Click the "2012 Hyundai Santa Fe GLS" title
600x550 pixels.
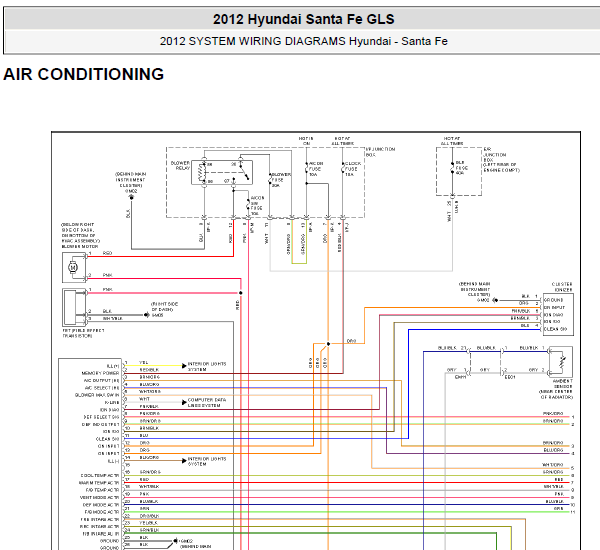[303, 19]
